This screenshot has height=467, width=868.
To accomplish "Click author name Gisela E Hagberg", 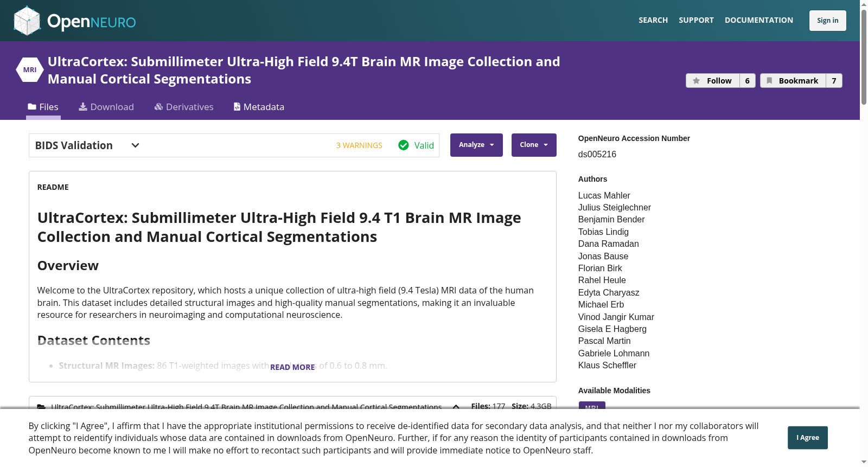I will 612,329.
